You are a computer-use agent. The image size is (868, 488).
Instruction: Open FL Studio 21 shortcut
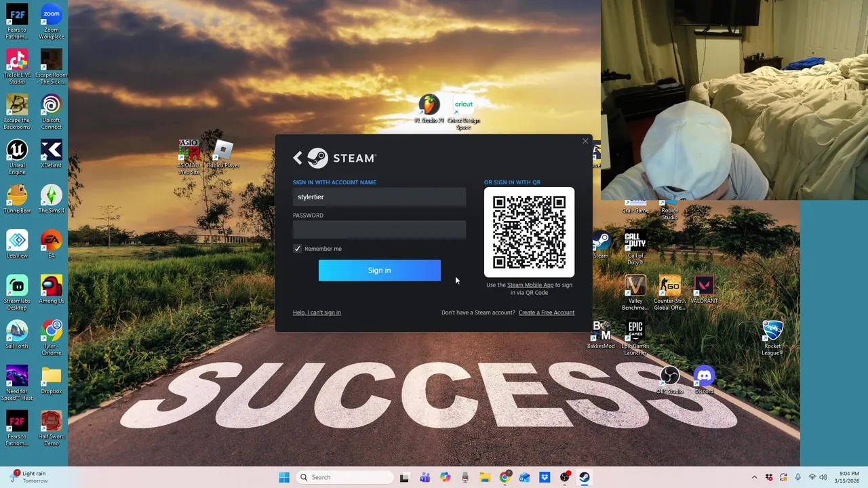click(429, 109)
